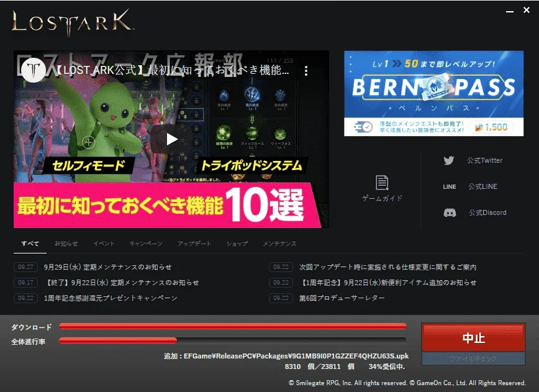The image size is (539, 392).
Task: Click the 09.17 date badge
Action: (x=26, y=283)
